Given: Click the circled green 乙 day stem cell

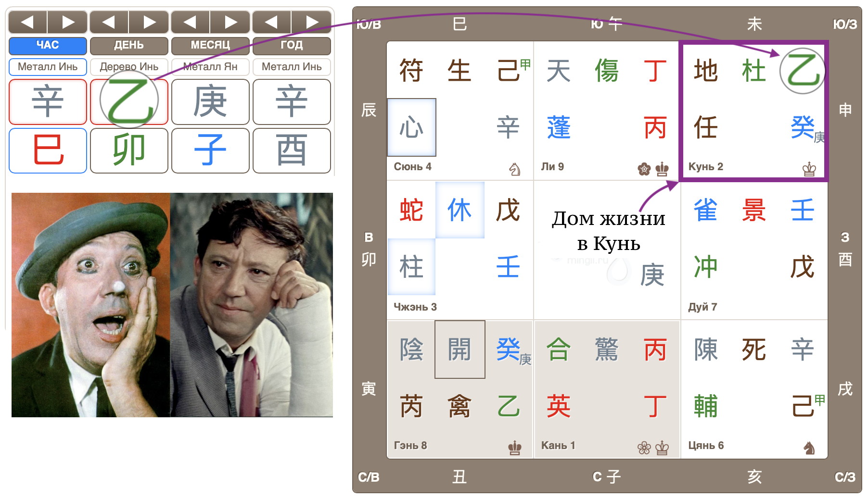Looking at the screenshot, I should click(129, 101).
